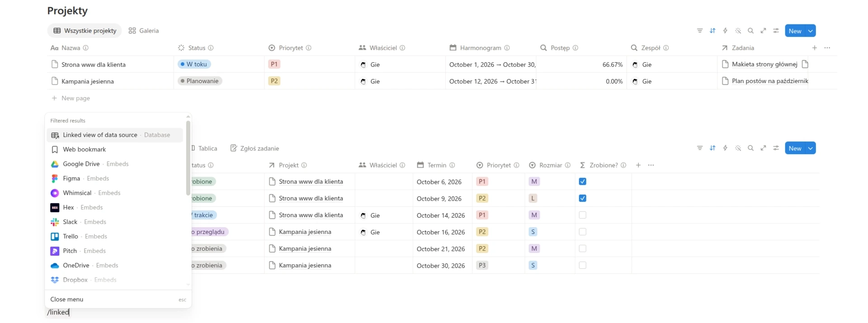Open automations lightning icon in Projekty toolbar

(x=725, y=31)
